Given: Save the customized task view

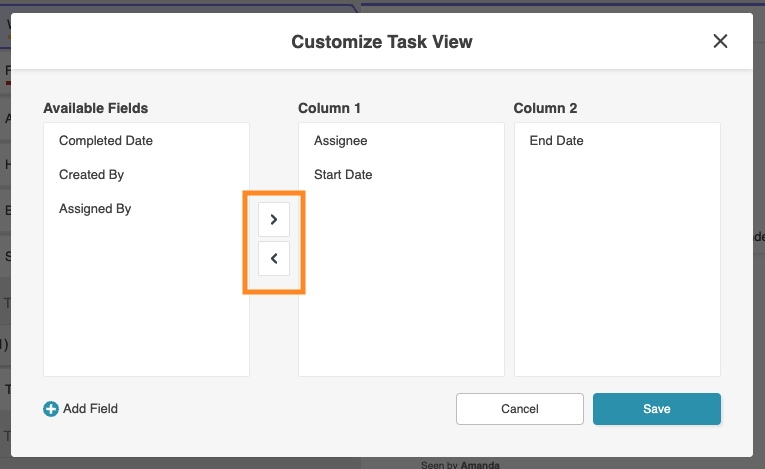Looking at the screenshot, I should tap(656, 409).
